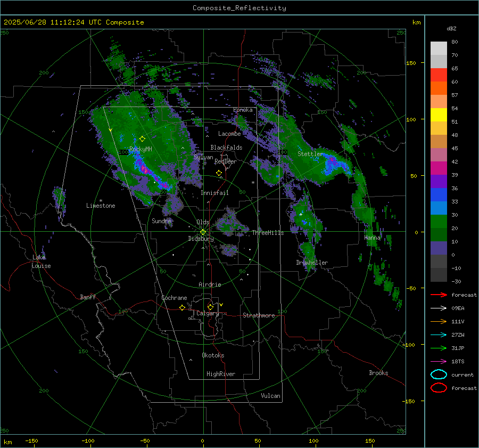Click the Stettler city label
The height and width of the screenshot is (448, 479).
[310, 154]
